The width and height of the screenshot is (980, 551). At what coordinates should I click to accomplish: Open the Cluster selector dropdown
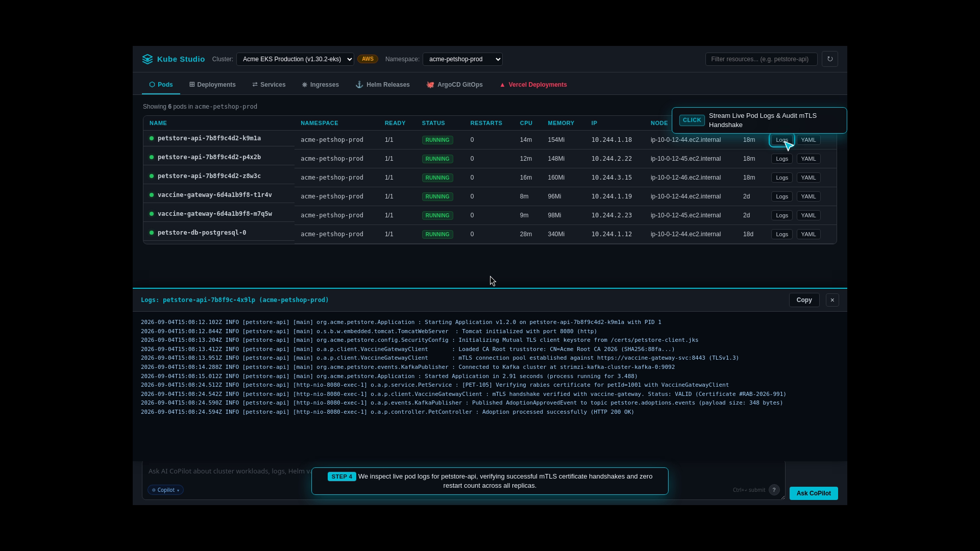(x=295, y=59)
